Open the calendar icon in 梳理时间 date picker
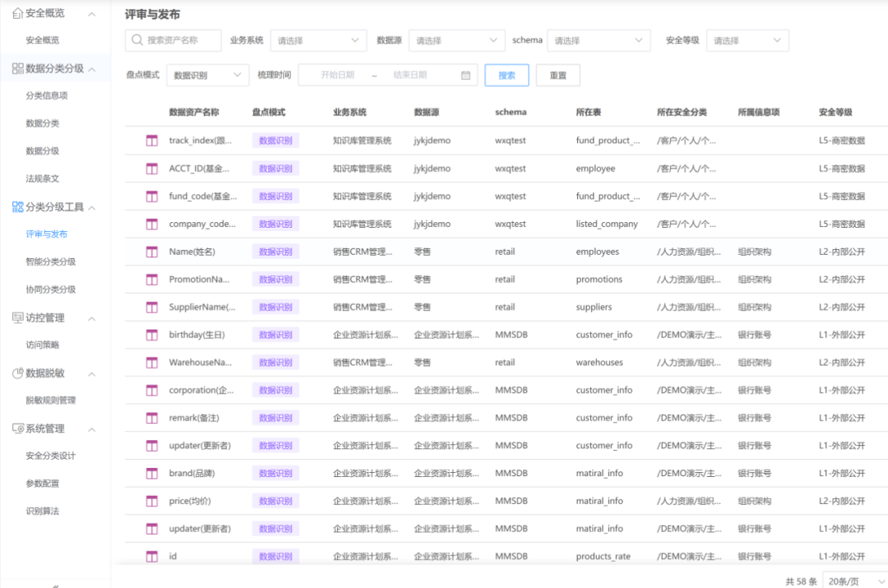The width and height of the screenshot is (888, 588). [467, 74]
